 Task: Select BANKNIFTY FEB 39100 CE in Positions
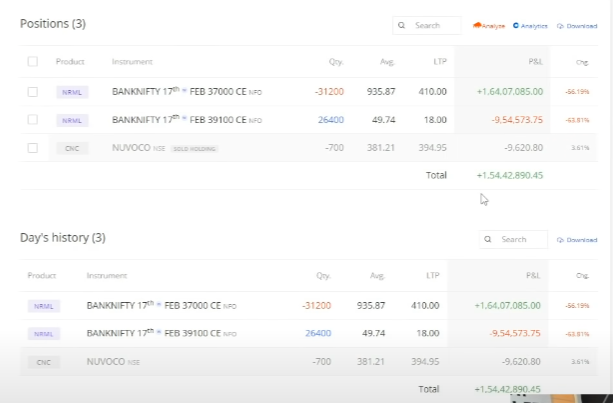click(187, 120)
